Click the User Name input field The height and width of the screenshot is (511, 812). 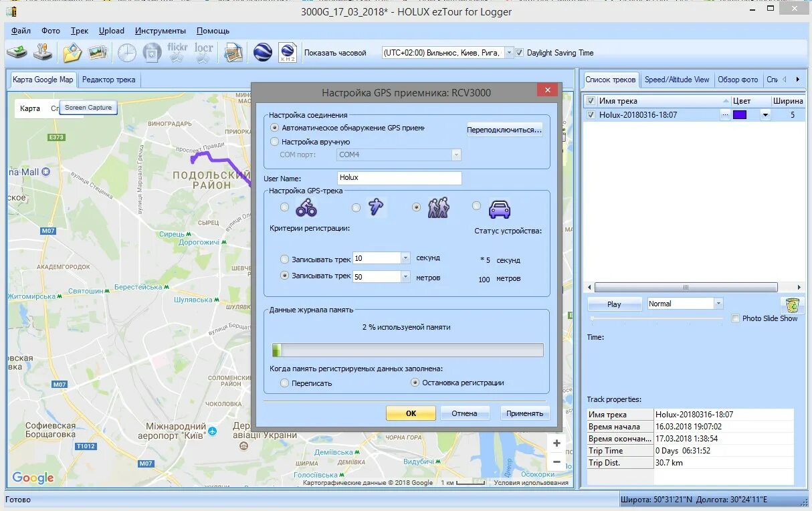pos(399,178)
